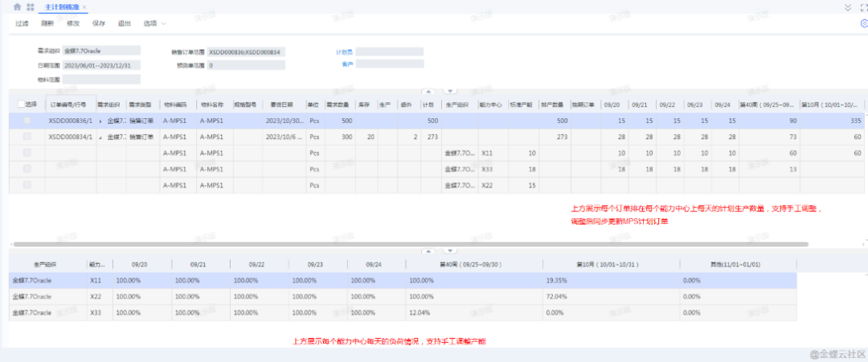Expand the XSDD000836/1 row triangle
The height and width of the screenshot is (362, 868).
point(100,121)
